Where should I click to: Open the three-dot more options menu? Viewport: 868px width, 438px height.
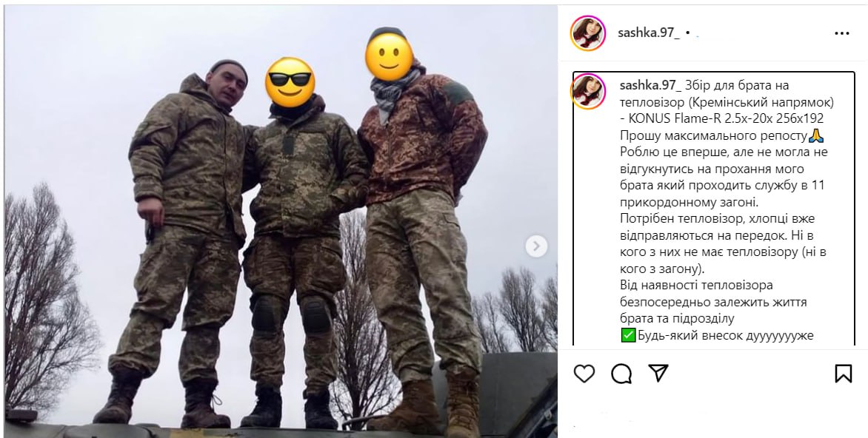click(x=841, y=33)
